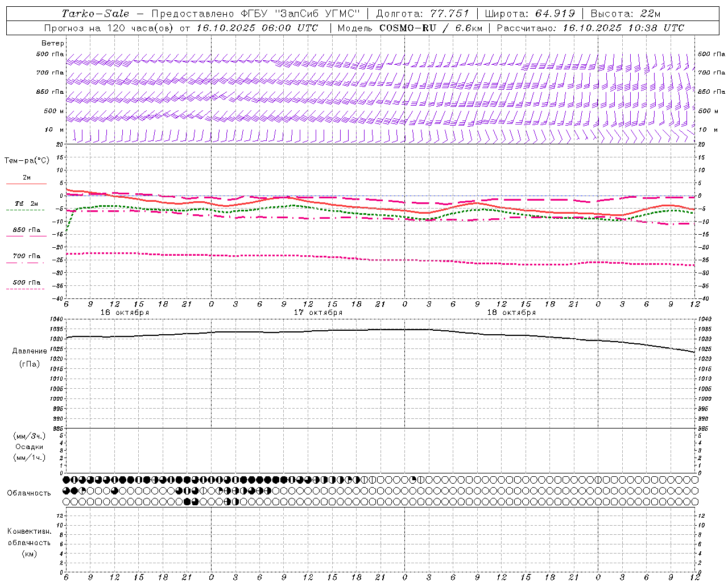
Task: Click the date label "17 октября"
Action: [x=318, y=313]
